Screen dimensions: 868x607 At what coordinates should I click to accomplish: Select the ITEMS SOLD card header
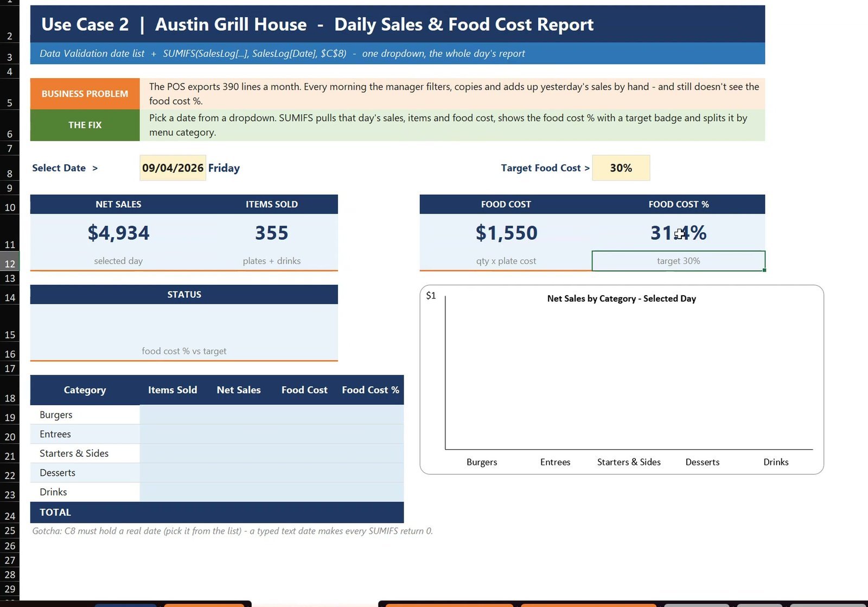[x=272, y=205]
